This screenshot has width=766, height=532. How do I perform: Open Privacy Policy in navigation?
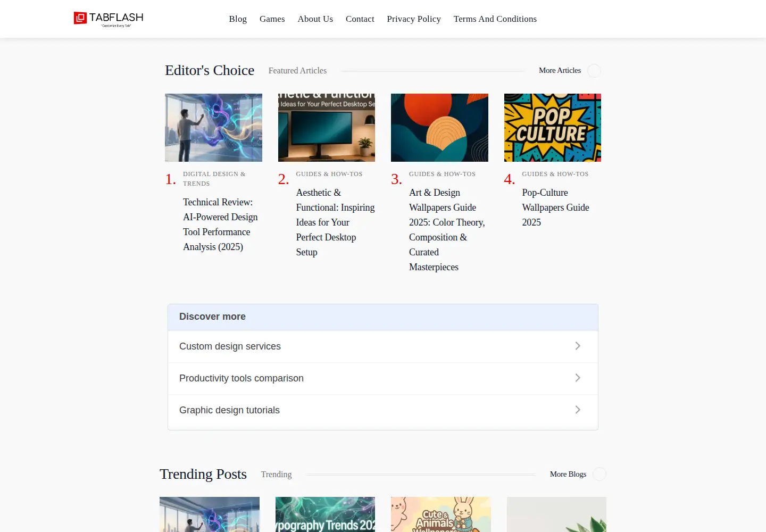click(x=414, y=19)
